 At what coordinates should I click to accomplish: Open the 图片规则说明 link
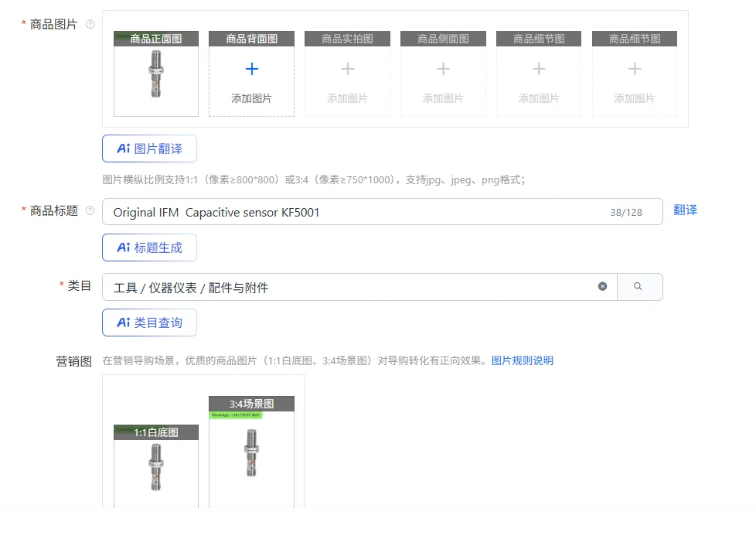coord(522,360)
